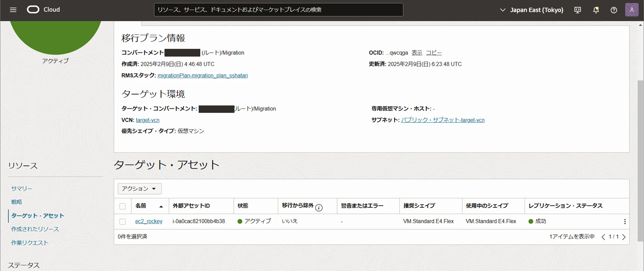
Task: Select ターゲット・アセット in resources list
Action: 38,216
